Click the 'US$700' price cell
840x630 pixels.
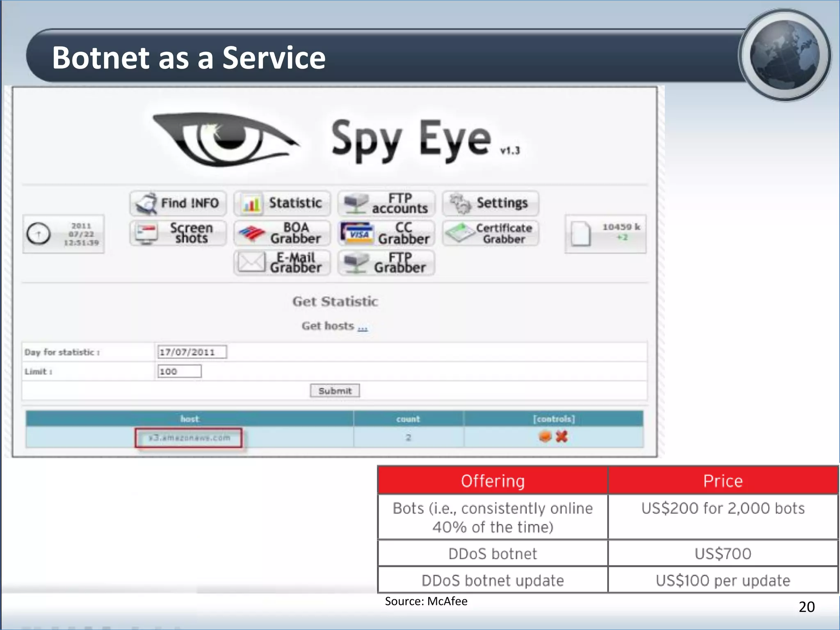(723, 554)
